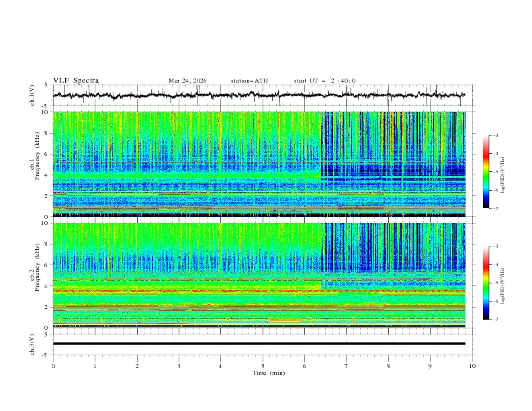Click the lower colorbar "log(PSD)(V²/Hz)" label
Screen dimensions: 532x411
pos(503,286)
